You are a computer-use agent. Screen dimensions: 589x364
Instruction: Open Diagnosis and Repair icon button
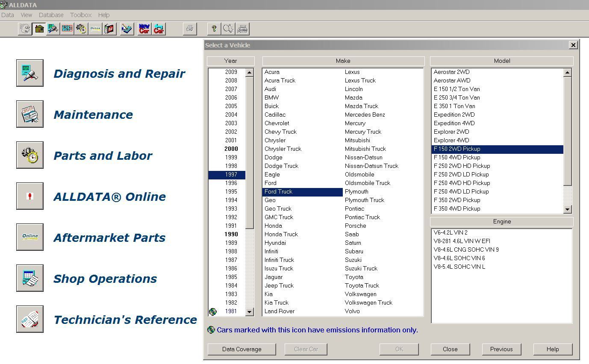pos(30,73)
